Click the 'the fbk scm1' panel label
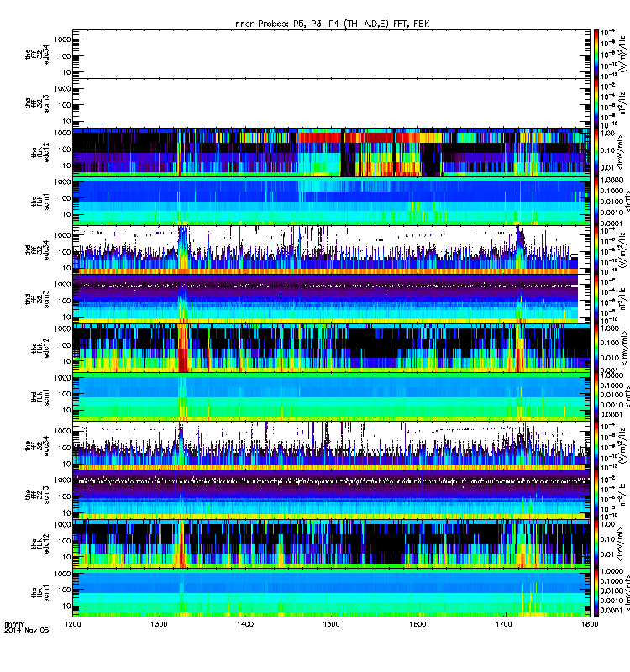The height and width of the screenshot is (672, 630). (x=40, y=593)
